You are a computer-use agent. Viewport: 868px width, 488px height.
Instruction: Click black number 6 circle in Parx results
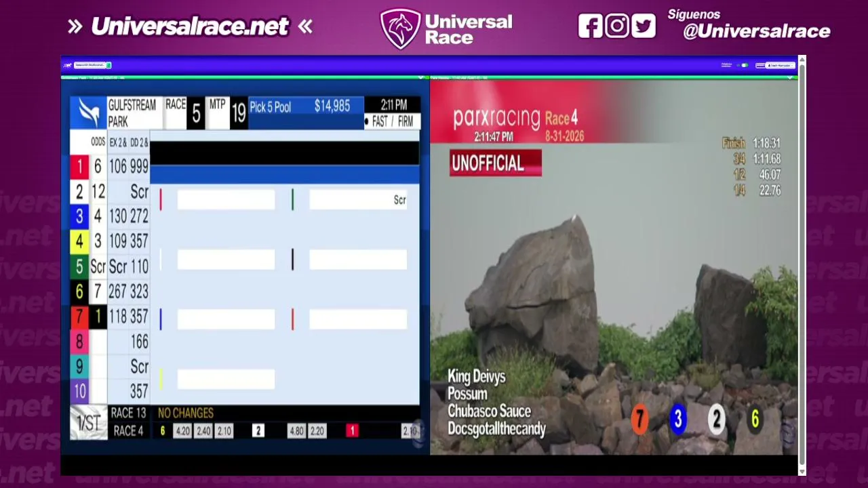coord(755,420)
